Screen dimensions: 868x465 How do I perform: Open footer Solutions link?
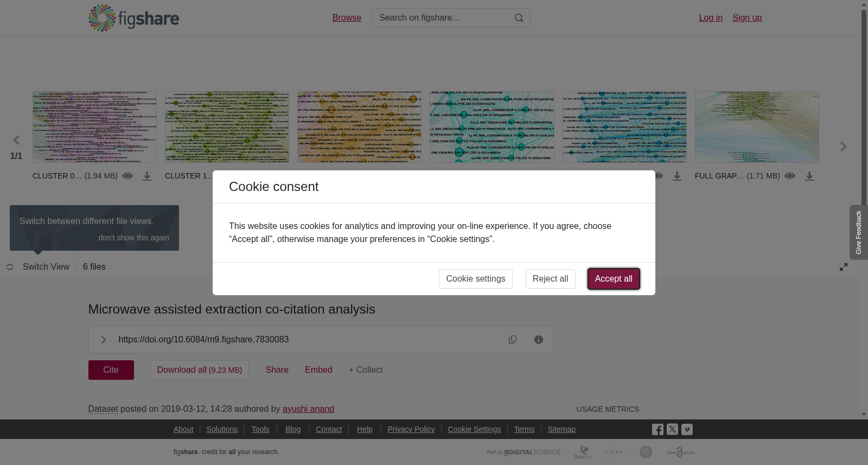tap(222, 429)
